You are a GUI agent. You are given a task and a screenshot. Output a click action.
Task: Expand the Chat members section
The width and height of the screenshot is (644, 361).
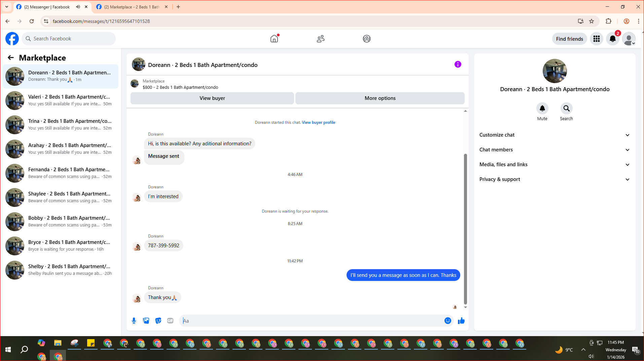pos(554,150)
